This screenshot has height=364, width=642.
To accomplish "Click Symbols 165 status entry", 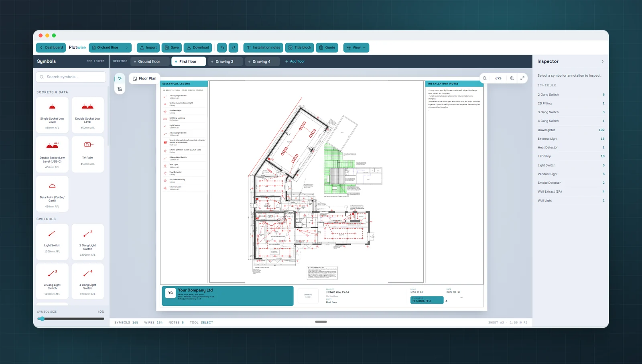I will (x=126, y=323).
